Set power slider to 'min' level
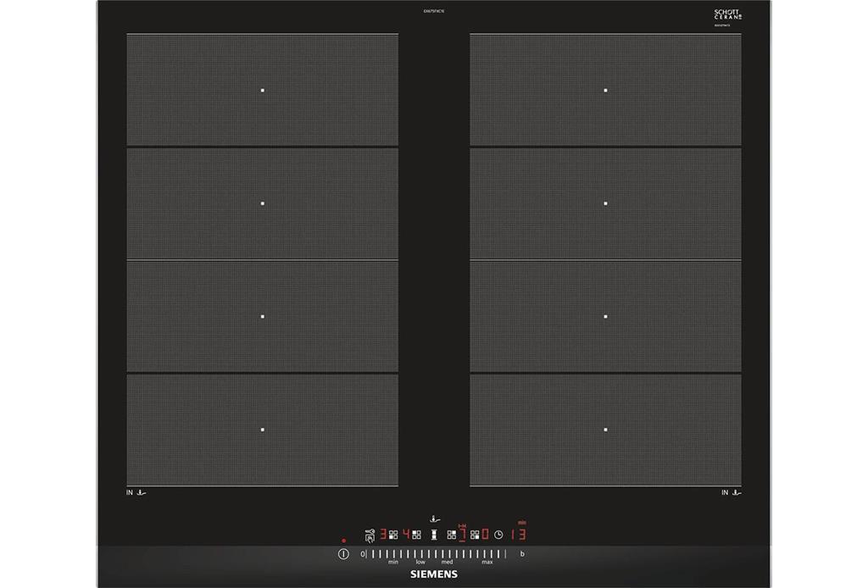Screen dimensions: 868x588 click(393, 562)
